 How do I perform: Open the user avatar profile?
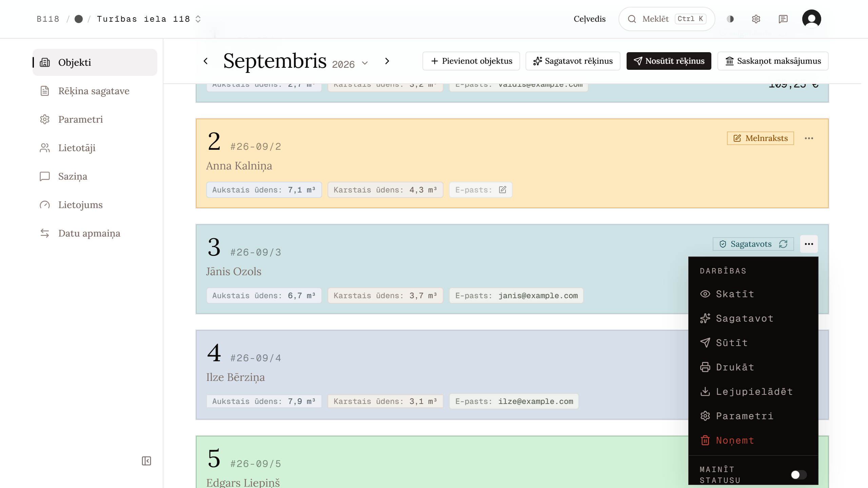pos(812,19)
